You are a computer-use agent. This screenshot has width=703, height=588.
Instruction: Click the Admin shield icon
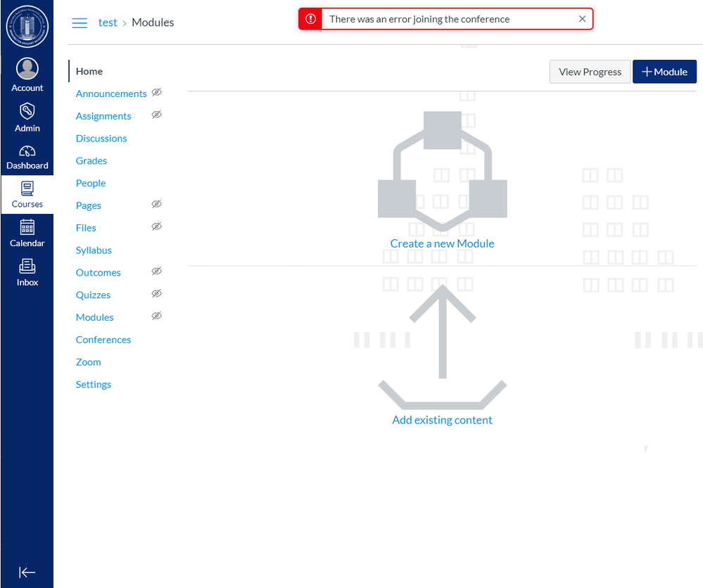(x=27, y=110)
